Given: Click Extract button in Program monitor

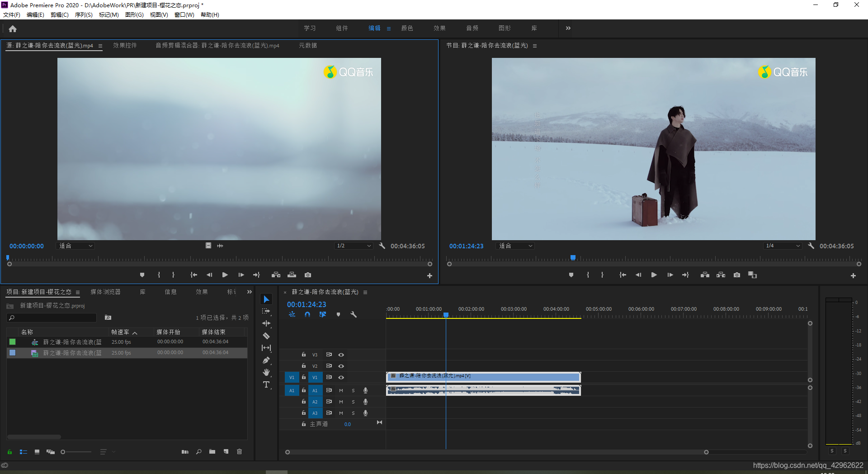Looking at the screenshot, I should 721,275.
